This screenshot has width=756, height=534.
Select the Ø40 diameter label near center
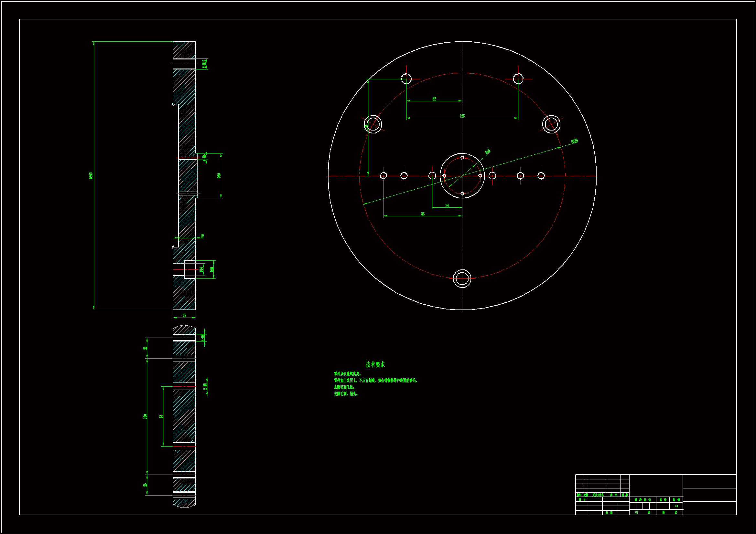(488, 152)
